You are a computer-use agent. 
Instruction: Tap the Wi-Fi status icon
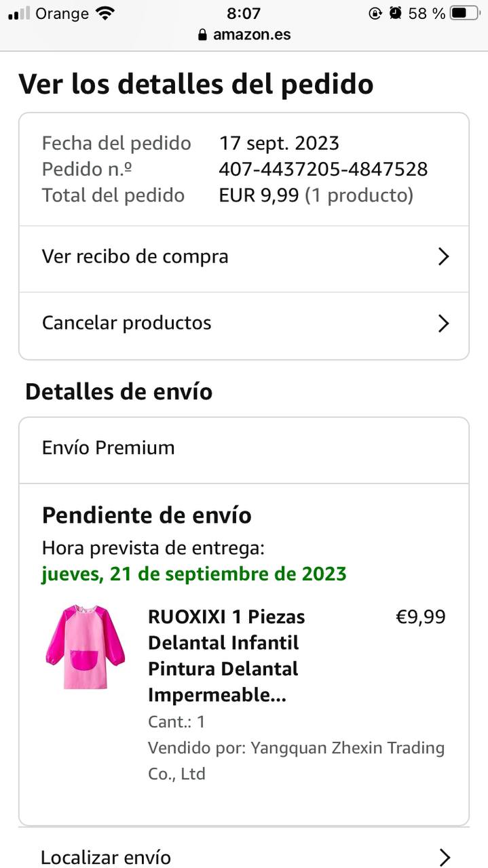click(105, 14)
